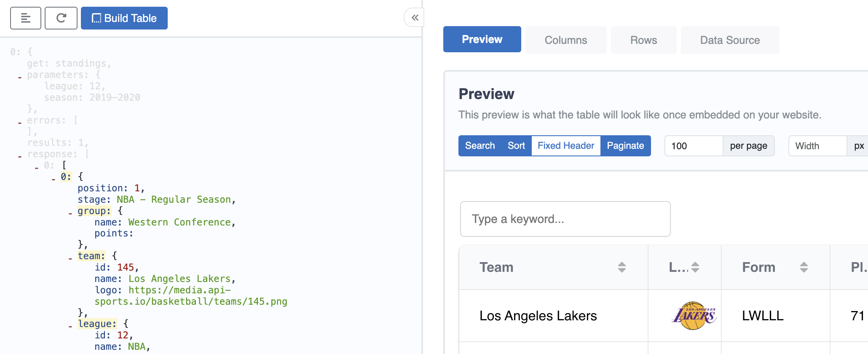
Task: Sort by the logo column arrows
Action: pos(695,267)
